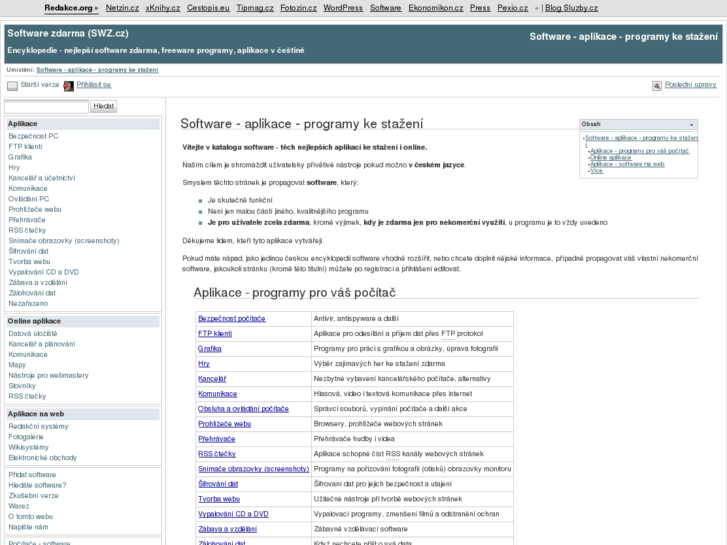Open Komunikace link in the table

[217, 394]
